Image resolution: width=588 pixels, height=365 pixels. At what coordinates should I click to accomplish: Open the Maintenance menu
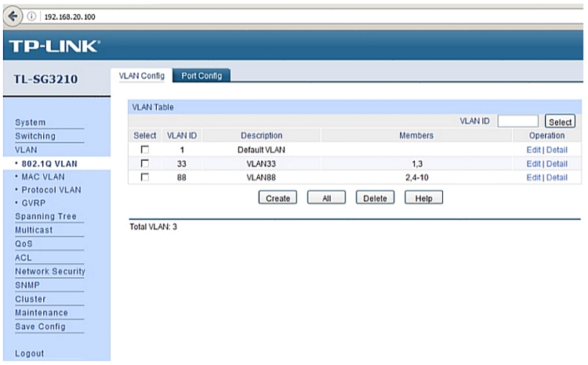click(x=42, y=312)
